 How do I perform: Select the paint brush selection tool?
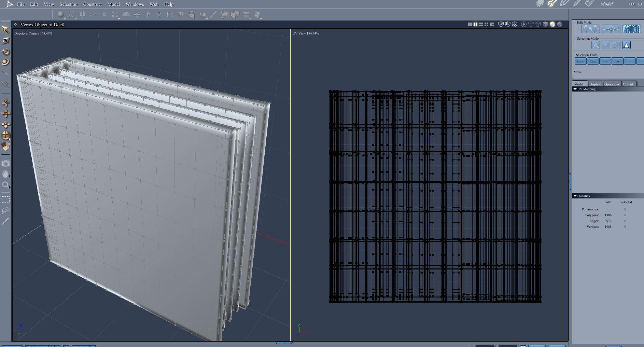coord(5,221)
